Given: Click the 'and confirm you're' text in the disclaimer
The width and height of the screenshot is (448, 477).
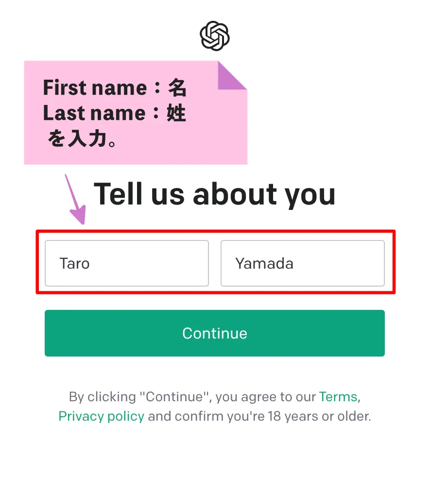Looking at the screenshot, I should tap(207, 416).
